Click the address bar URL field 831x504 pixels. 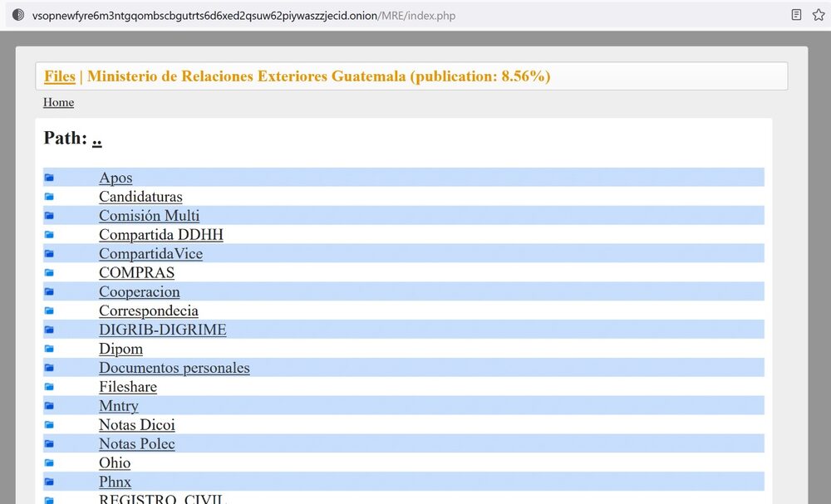pyautogui.click(x=374, y=15)
